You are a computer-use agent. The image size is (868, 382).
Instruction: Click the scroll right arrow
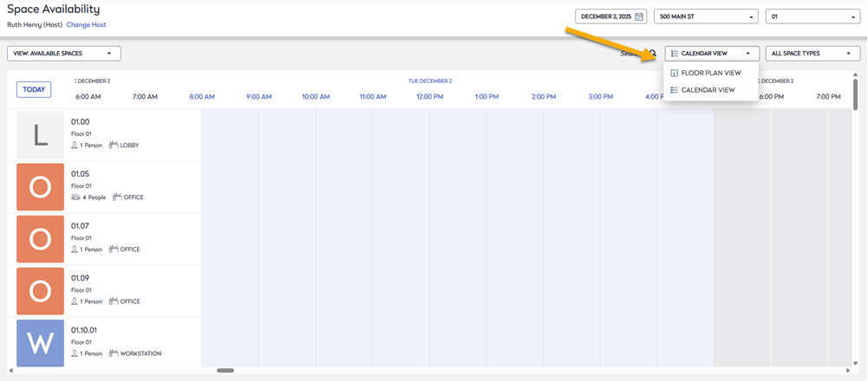(848, 371)
